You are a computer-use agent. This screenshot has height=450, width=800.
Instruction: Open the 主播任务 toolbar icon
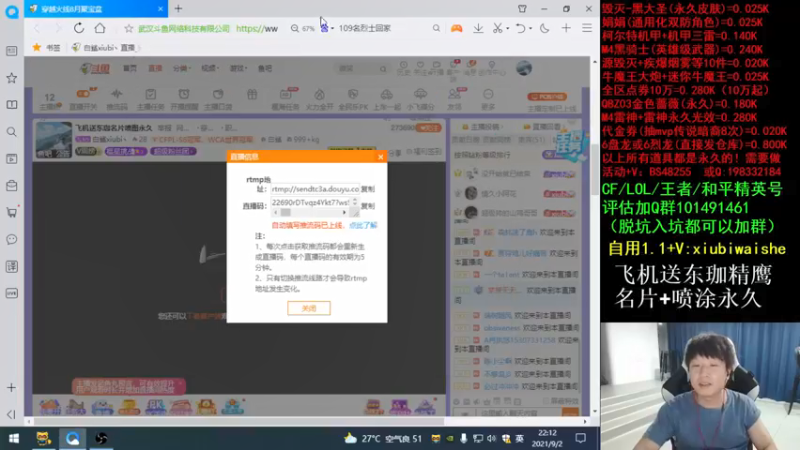pos(151,99)
